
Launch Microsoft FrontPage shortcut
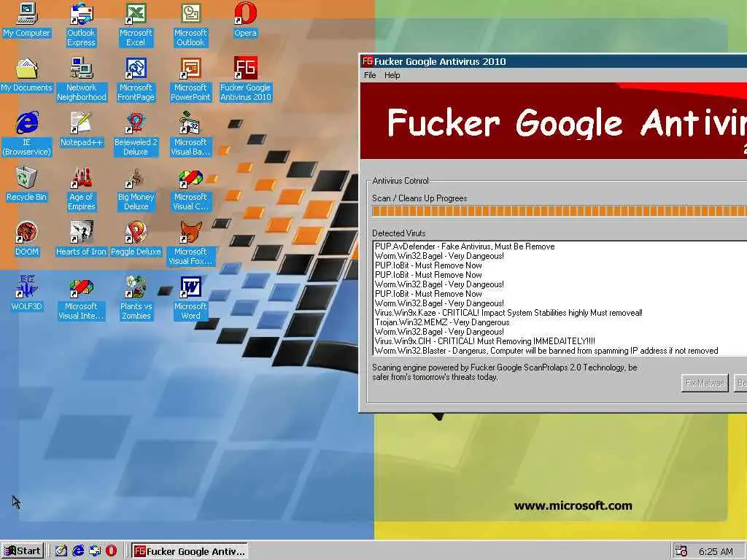pyautogui.click(x=136, y=79)
